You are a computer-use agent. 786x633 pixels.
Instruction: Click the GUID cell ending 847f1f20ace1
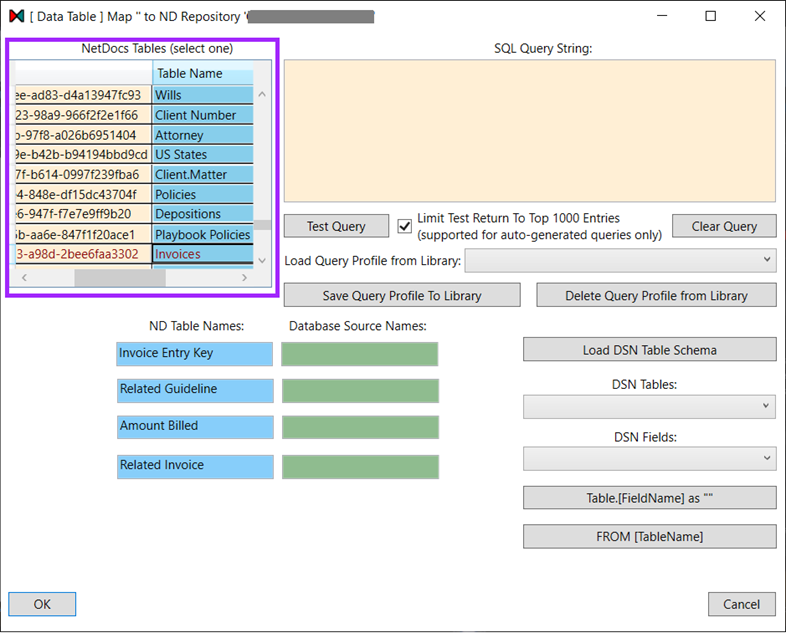click(x=83, y=234)
